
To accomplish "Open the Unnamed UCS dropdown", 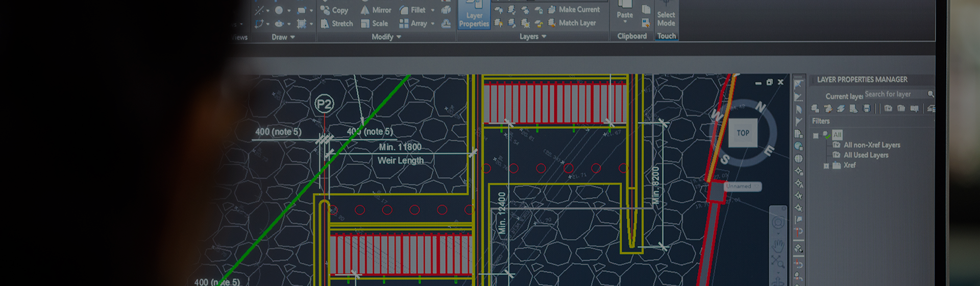I will coord(742,186).
